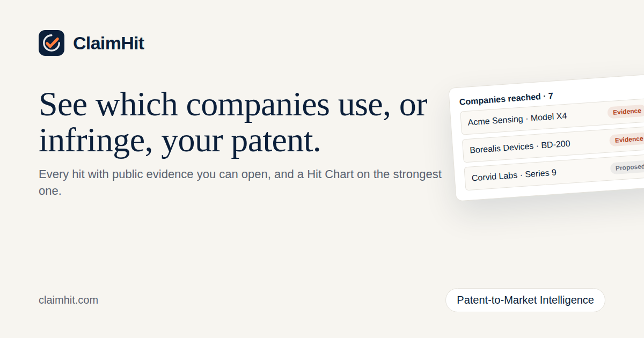Click the Evidence badge on Acme Sensing row
Viewport: 644px width, 338px height.
click(x=626, y=112)
